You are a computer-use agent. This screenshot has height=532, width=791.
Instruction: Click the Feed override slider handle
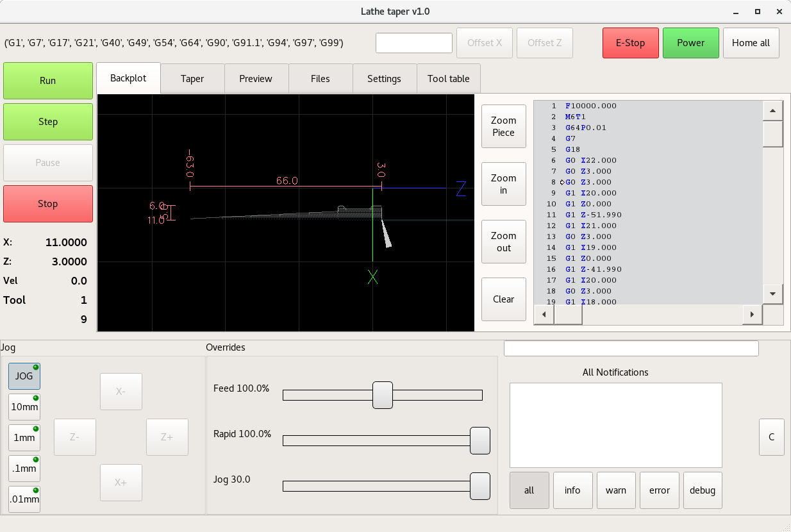383,395
